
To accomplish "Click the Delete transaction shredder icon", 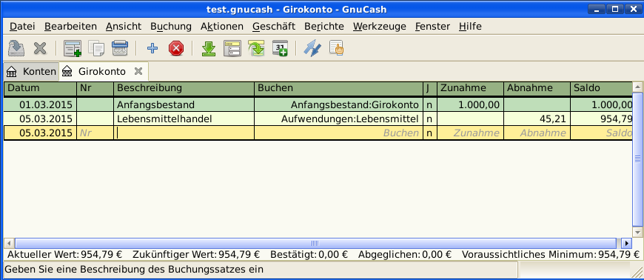I will click(120, 48).
